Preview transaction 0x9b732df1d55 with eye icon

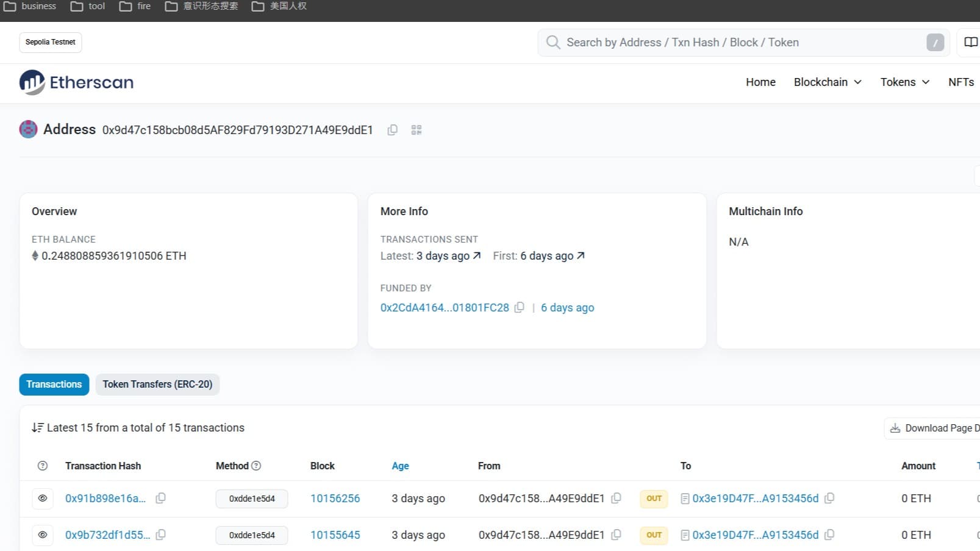click(x=43, y=535)
